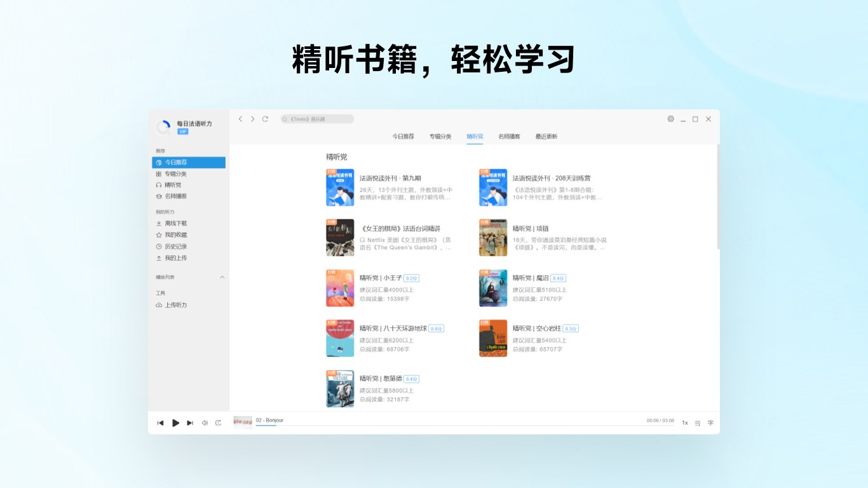Viewport: 868px width, 488px height.
Task: Go forward with the right arrow
Action: (252, 119)
